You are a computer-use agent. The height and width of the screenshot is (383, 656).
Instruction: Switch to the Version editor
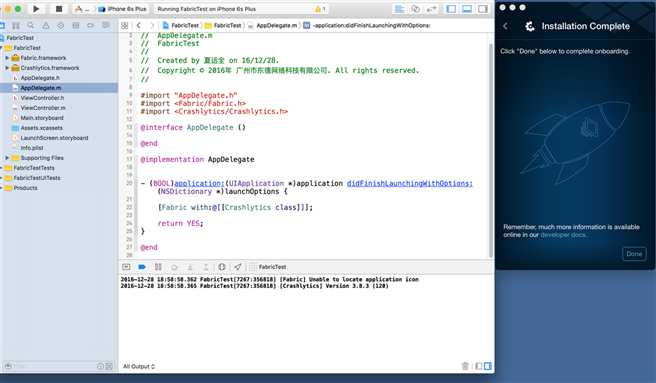pos(431,9)
